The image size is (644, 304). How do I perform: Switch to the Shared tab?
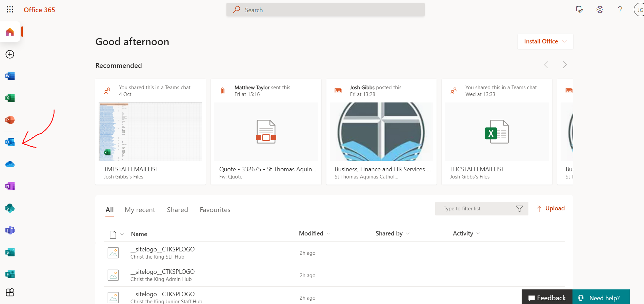tap(177, 210)
